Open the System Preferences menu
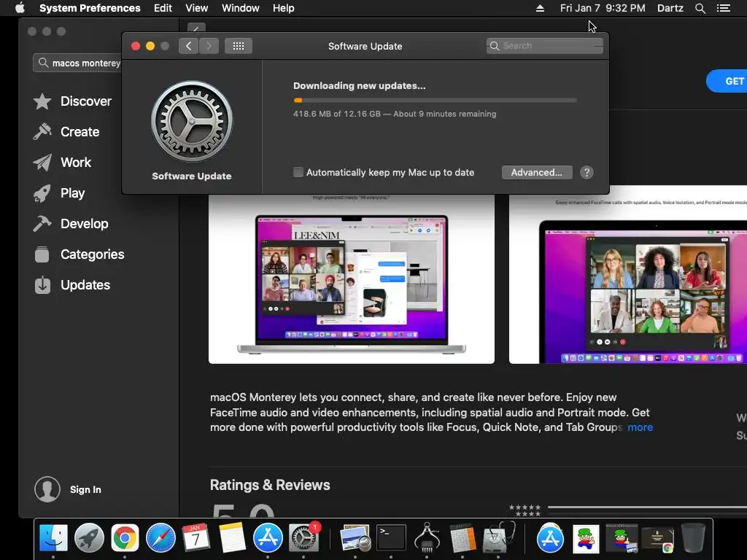747x560 pixels. [x=90, y=8]
